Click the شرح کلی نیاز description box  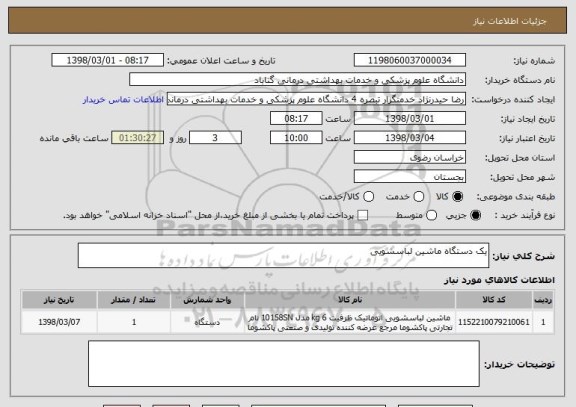[283, 255]
